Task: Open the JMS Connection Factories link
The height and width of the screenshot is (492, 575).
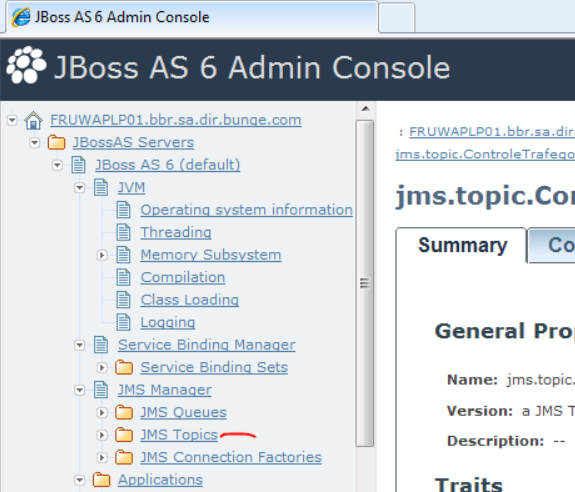Action: pyautogui.click(x=231, y=457)
